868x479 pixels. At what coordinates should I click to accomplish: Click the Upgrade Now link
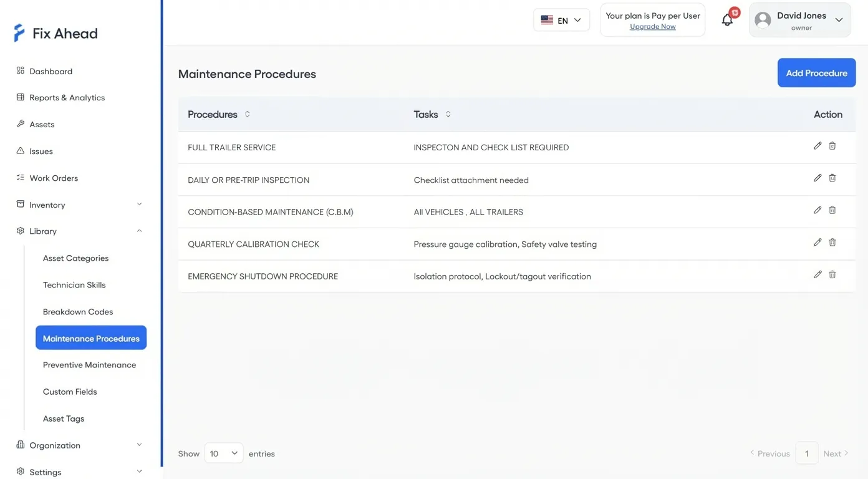click(x=652, y=26)
